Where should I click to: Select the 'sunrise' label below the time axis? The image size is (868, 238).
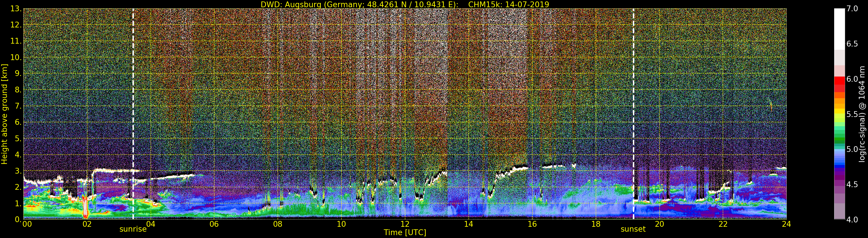(x=133, y=229)
